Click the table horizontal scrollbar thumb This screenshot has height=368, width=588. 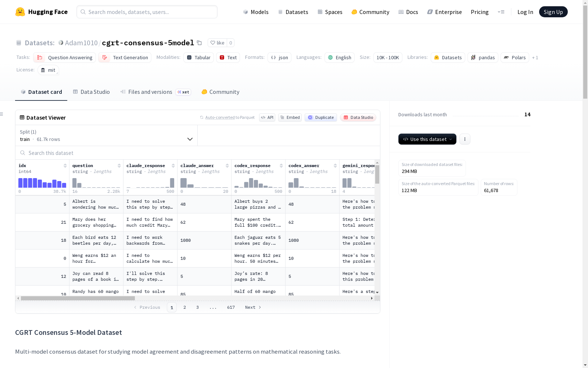click(78, 298)
